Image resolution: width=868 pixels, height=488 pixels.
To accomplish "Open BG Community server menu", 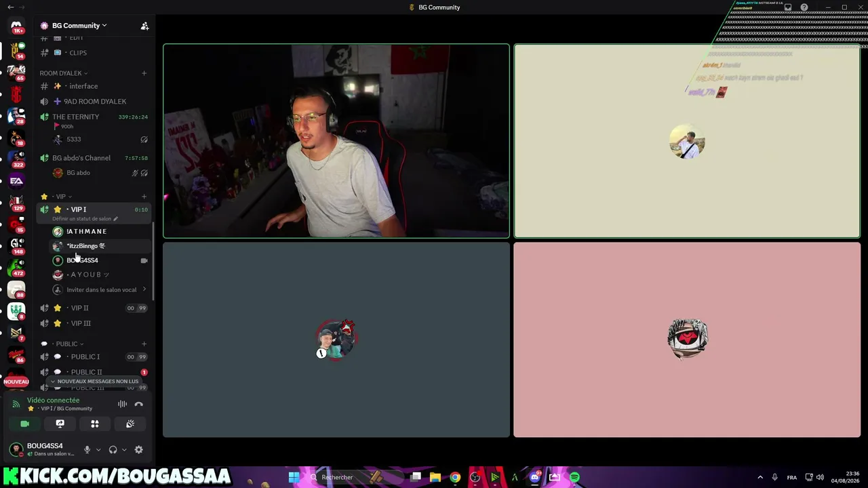I will (79, 26).
